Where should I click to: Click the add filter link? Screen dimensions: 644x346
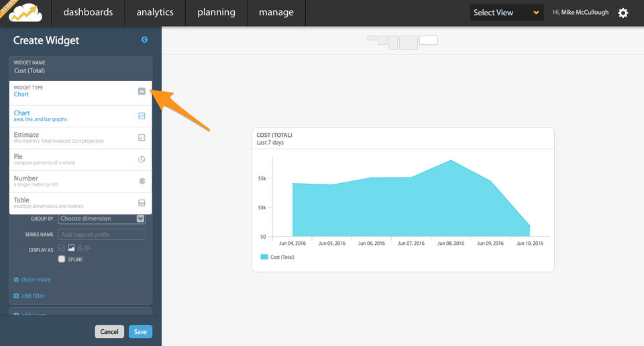tap(30, 296)
